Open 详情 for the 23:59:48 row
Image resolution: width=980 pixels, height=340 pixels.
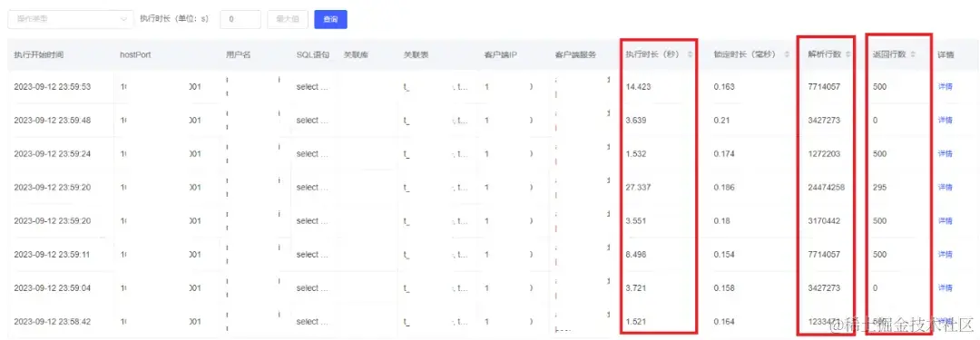pos(945,120)
